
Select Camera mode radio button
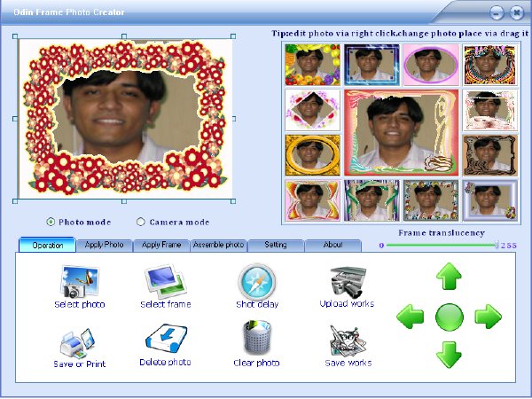pos(140,222)
